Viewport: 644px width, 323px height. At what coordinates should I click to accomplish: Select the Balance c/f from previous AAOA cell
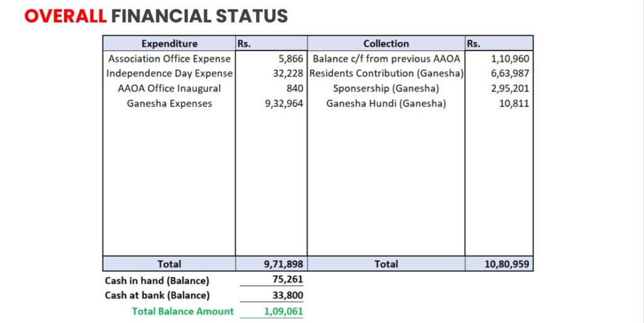[x=386, y=59]
